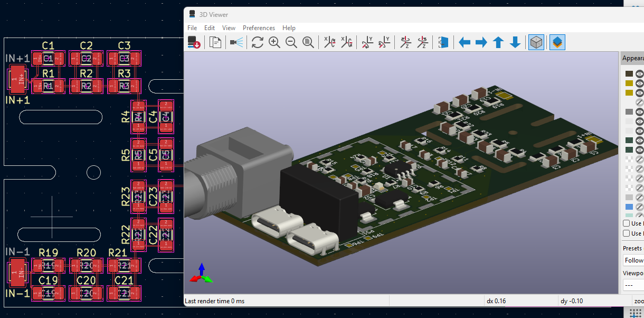Open the Presets 'Follow' dropdown
Image resolution: width=644 pixels, height=318 pixels.
(x=633, y=260)
